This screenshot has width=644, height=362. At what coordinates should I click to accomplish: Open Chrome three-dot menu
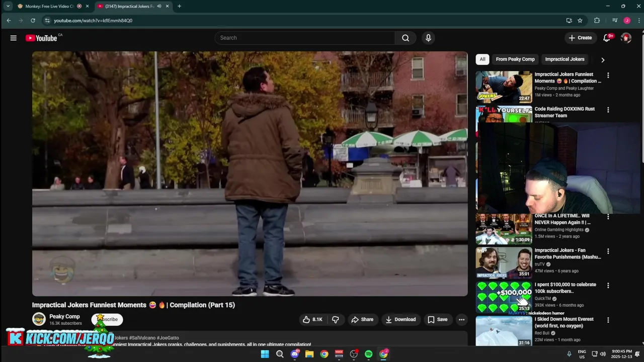[639, 21]
